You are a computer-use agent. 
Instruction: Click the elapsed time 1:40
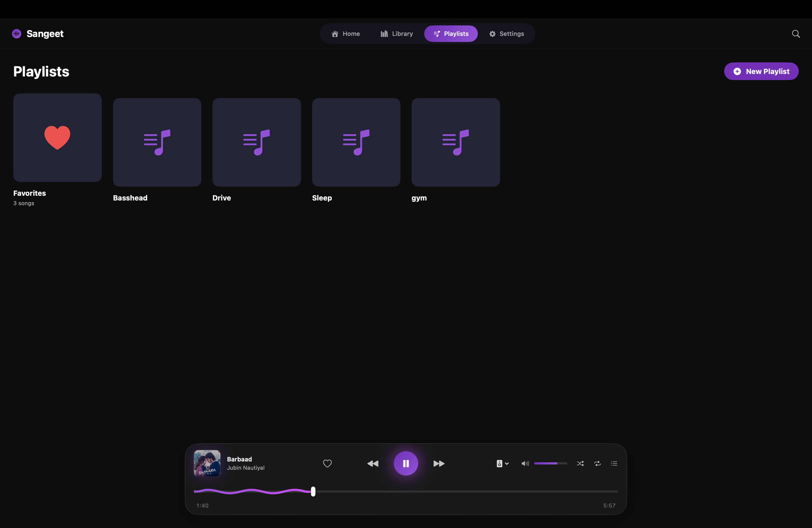[x=202, y=505]
